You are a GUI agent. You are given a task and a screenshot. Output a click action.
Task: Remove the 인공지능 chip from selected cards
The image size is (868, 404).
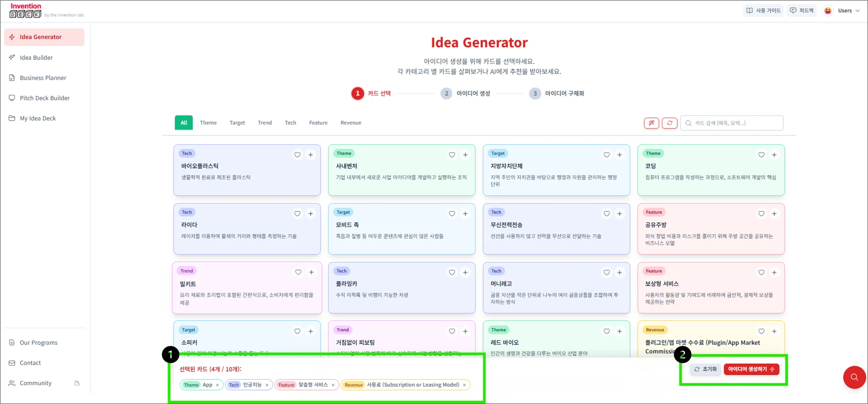pos(267,385)
